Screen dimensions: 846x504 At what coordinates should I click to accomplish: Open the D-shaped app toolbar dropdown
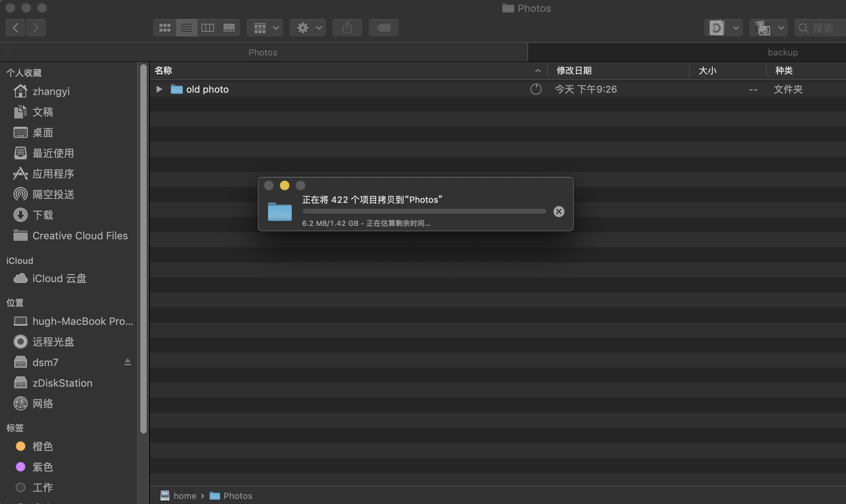tap(724, 28)
